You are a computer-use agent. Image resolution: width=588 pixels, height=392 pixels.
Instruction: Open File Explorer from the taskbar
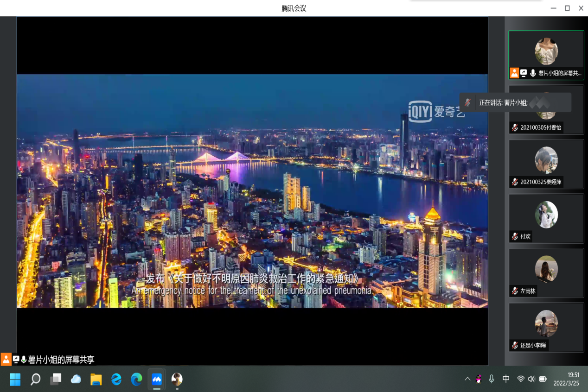(96, 379)
